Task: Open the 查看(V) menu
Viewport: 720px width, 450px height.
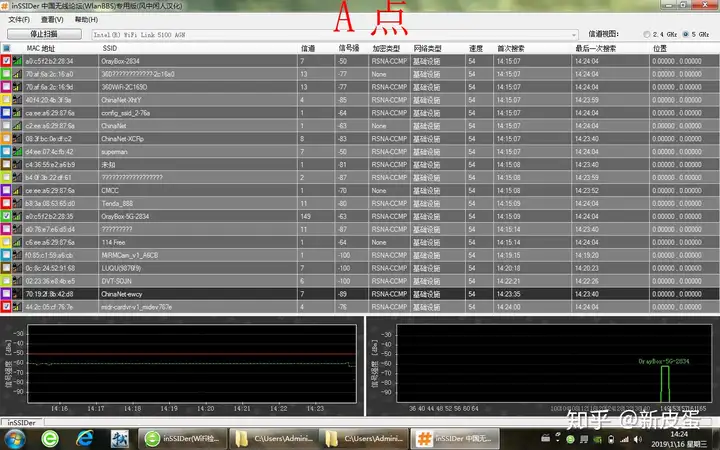Action: (52, 19)
